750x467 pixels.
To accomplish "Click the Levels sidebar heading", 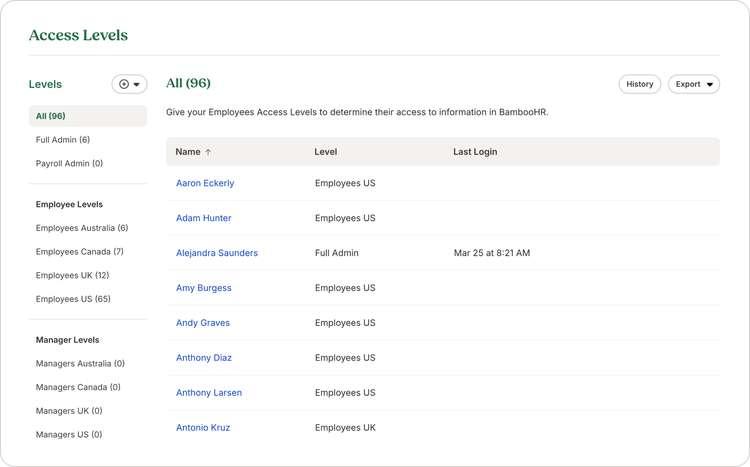I will click(x=45, y=84).
